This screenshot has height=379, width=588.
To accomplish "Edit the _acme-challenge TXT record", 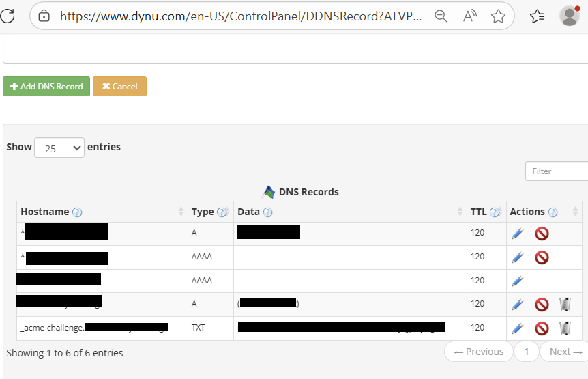I will [518, 328].
